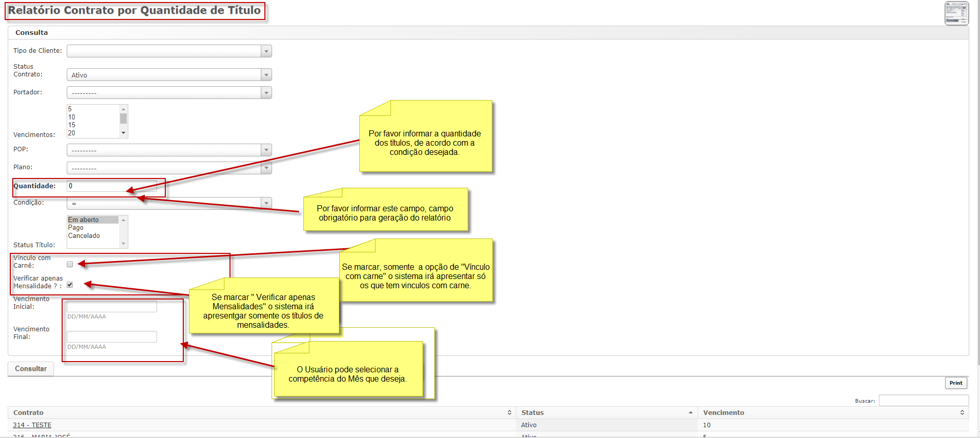The width and height of the screenshot is (980, 438).
Task: Sort table by Contrato column arrows
Action: pyautogui.click(x=509, y=412)
